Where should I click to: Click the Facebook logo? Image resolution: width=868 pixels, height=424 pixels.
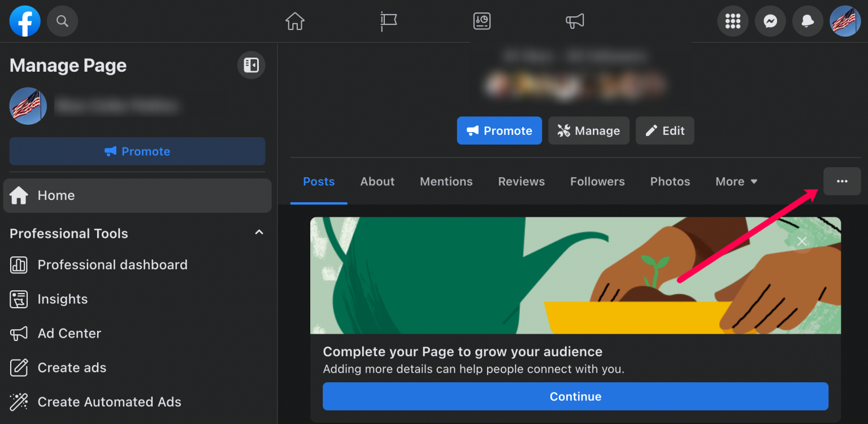tap(24, 21)
